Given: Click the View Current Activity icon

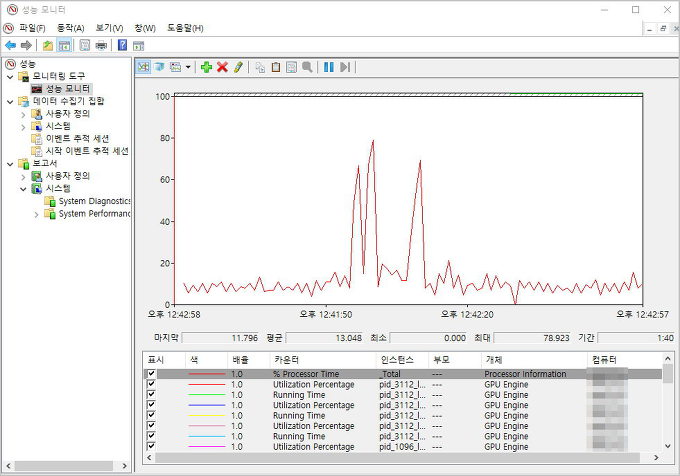Looking at the screenshot, I should point(143,67).
